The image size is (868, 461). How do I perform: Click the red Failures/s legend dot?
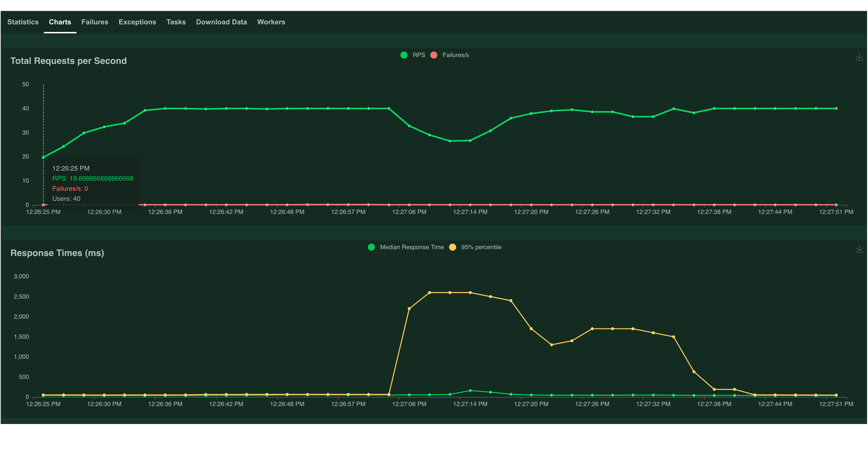click(x=434, y=55)
